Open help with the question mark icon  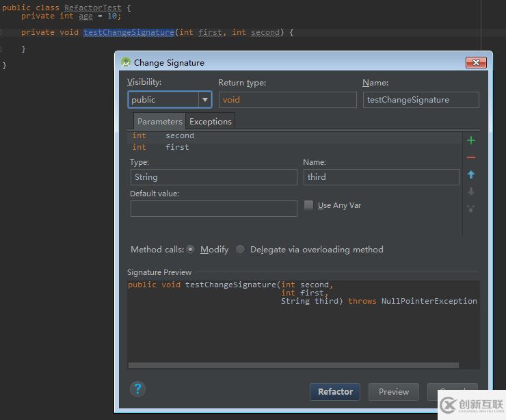point(137,389)
